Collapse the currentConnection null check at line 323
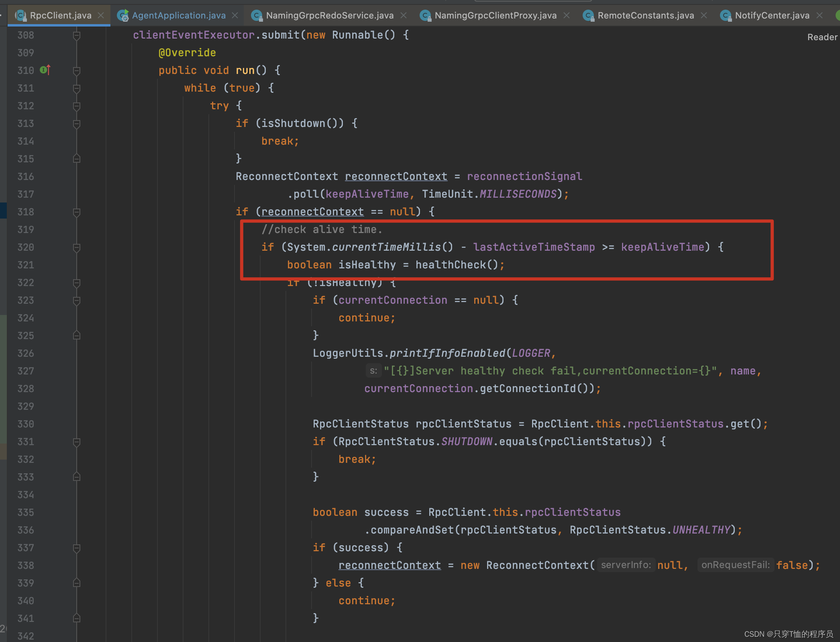Image resolution: width=840 pixels, height=642 pixels. click(x=77, y=301)
